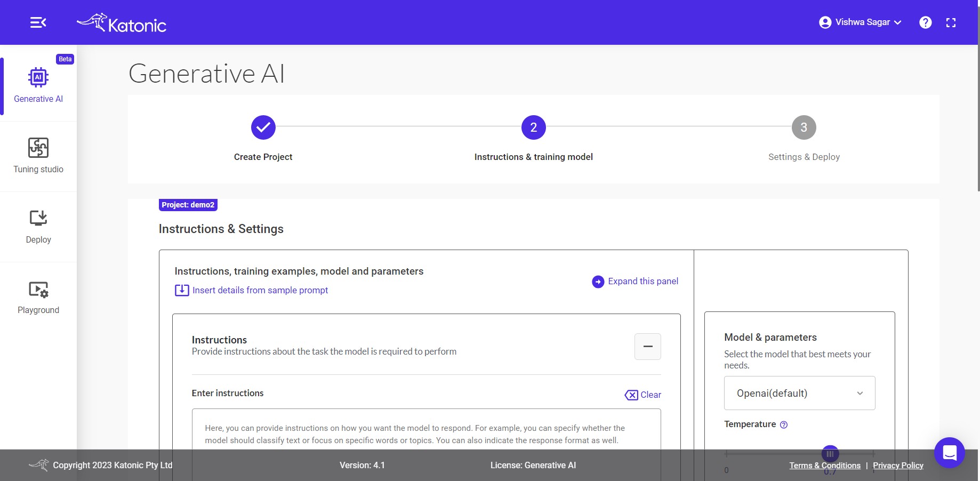Open Deploy in the sidebar

pos(38,227)
